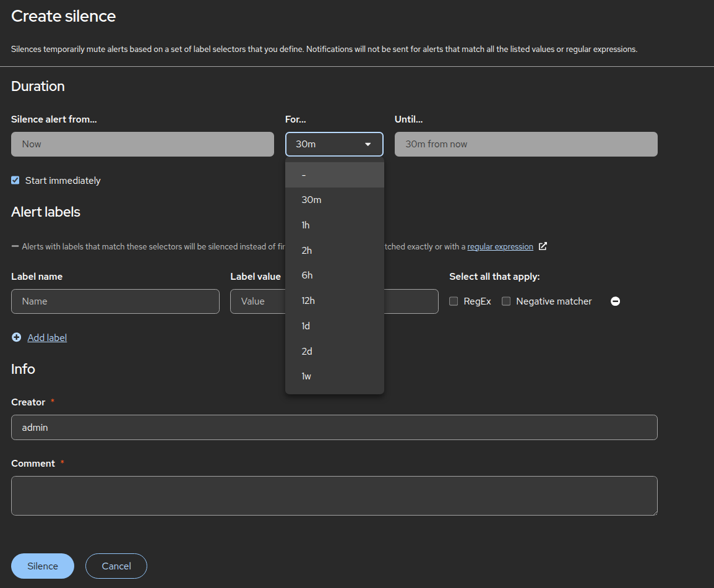This screenshot has width=714, height=588.
Task: Select 12h silence duration
Action: [x=334, y=301]
